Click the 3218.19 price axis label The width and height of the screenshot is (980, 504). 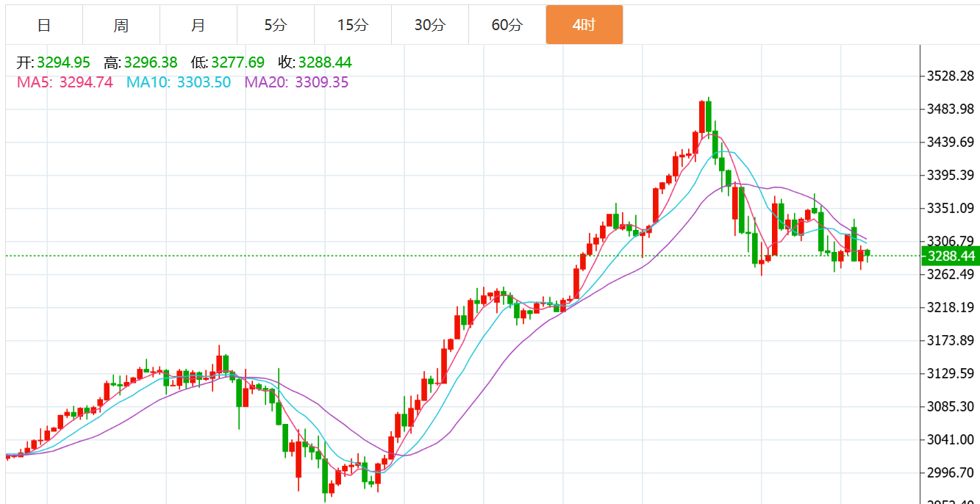[x=951, y=307]
